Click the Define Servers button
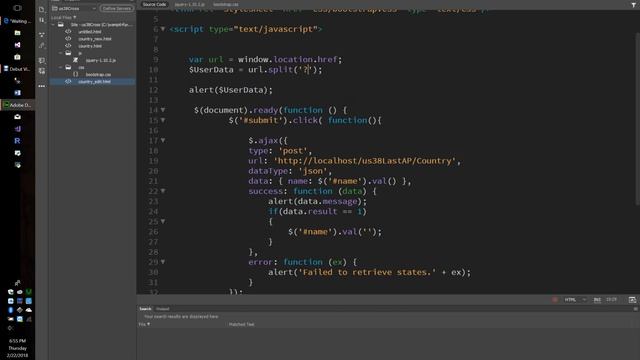 [117, 8]
